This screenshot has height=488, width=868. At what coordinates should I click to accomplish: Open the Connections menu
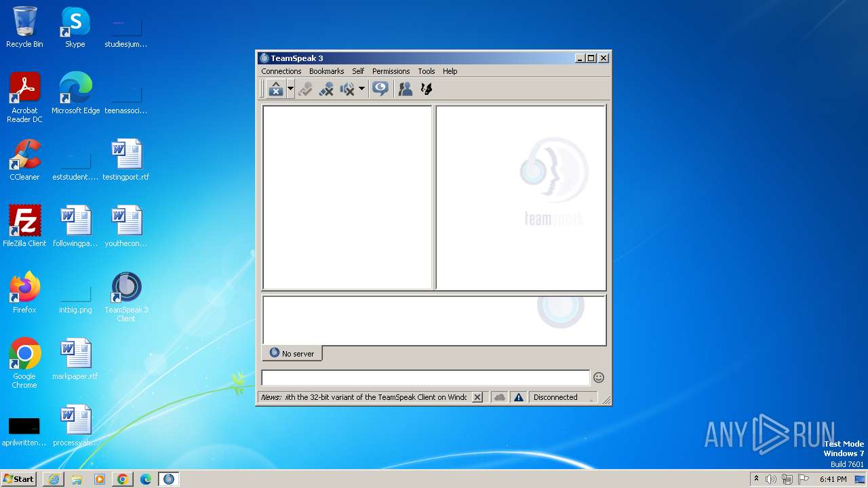(x=281, y=71)
